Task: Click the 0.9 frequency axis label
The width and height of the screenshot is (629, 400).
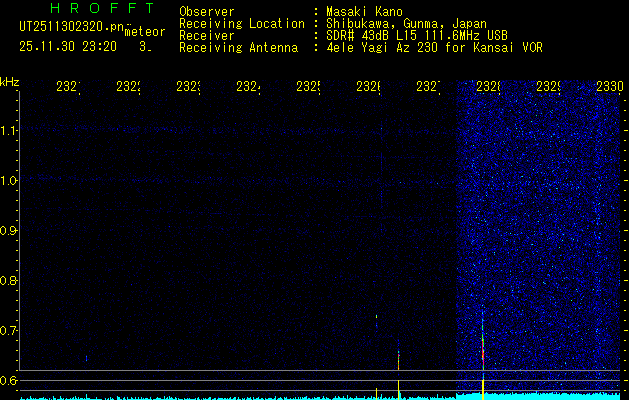Action: (x=9, y=231)
